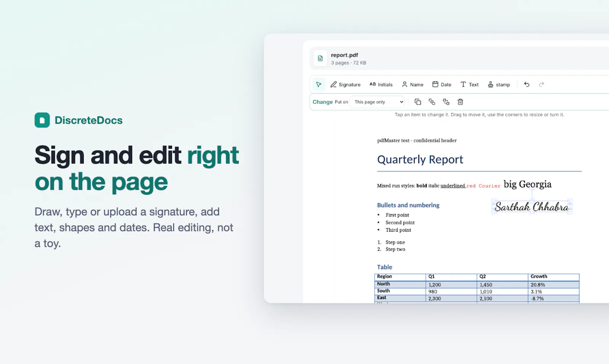609x364 pixels.
Task: Choose the stamp tool
Action: 499,84
